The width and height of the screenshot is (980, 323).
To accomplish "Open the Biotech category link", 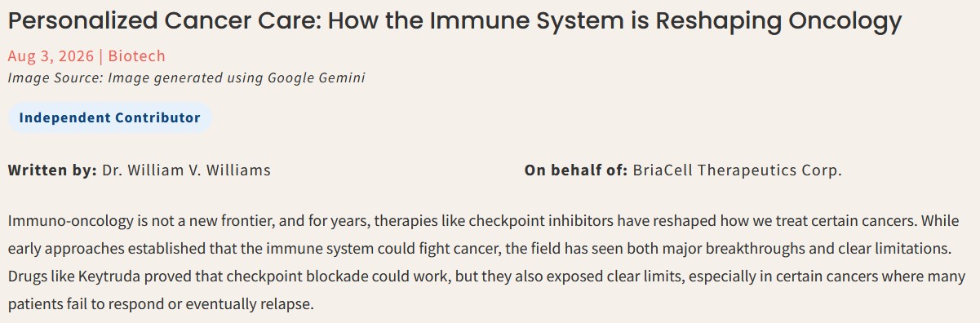I will 137,56.
